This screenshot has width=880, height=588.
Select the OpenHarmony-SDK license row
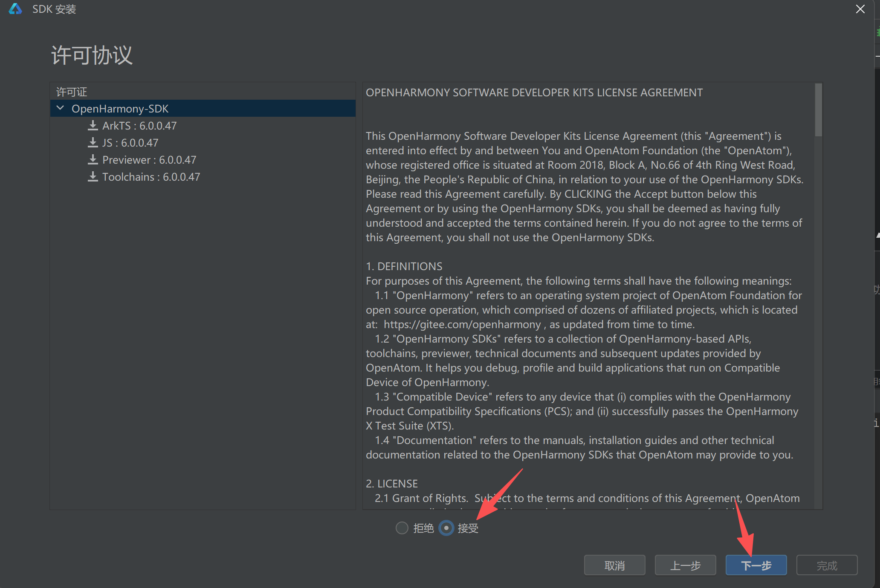[x=120, y=109]
